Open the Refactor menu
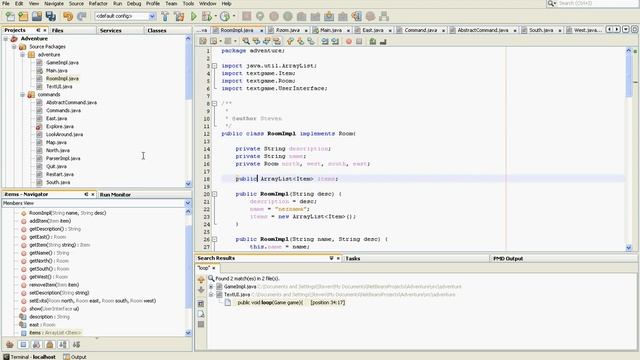This screenshot has width=640, height=360. 98,3
